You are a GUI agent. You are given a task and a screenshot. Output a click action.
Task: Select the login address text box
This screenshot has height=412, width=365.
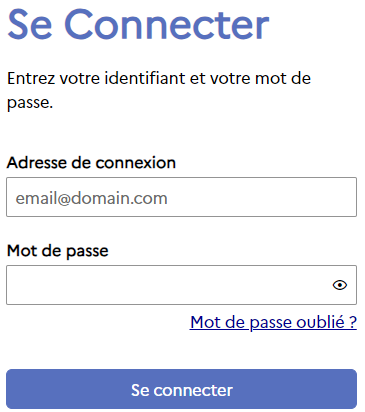pyautogui.click(x=181, y=197)
